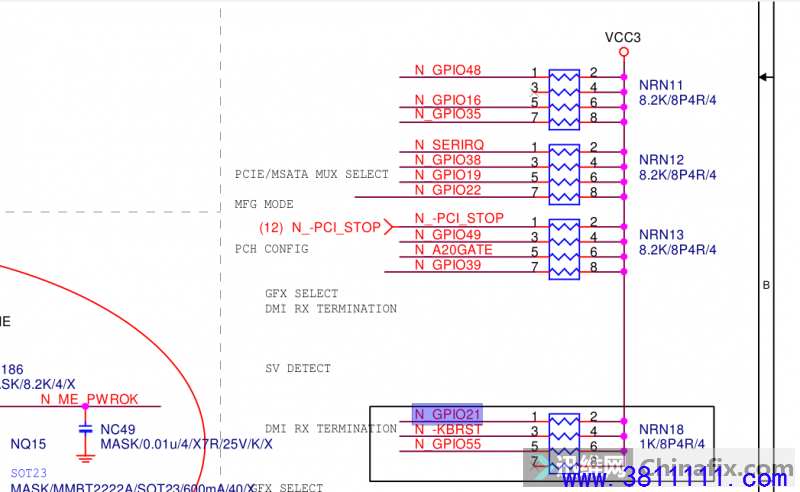Click the NRN13 reference designator

click(x=661, y=235)
